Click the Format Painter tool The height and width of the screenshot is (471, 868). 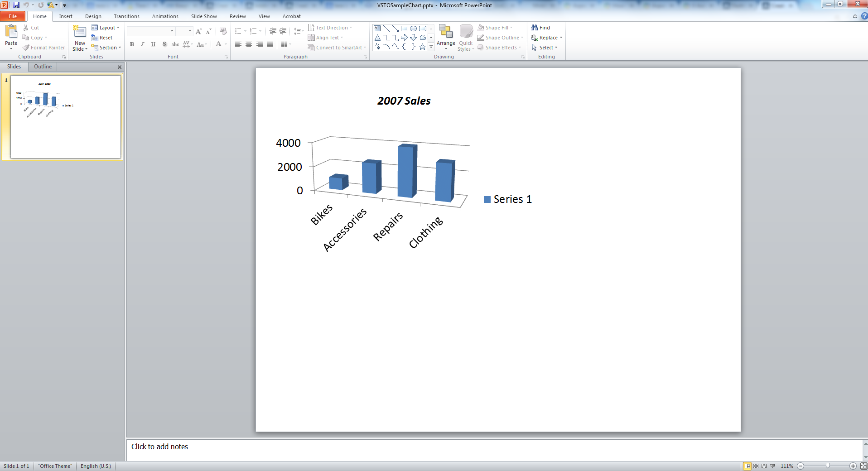44,48
